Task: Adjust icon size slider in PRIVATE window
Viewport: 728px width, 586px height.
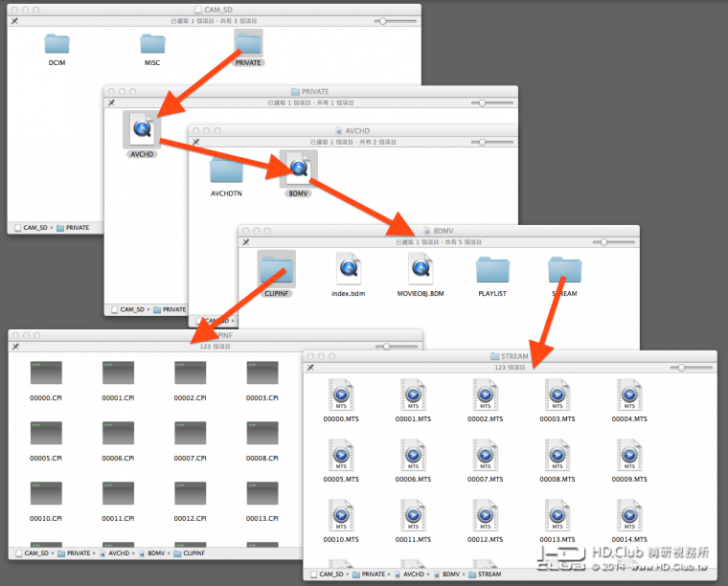Action: (492, 102)
